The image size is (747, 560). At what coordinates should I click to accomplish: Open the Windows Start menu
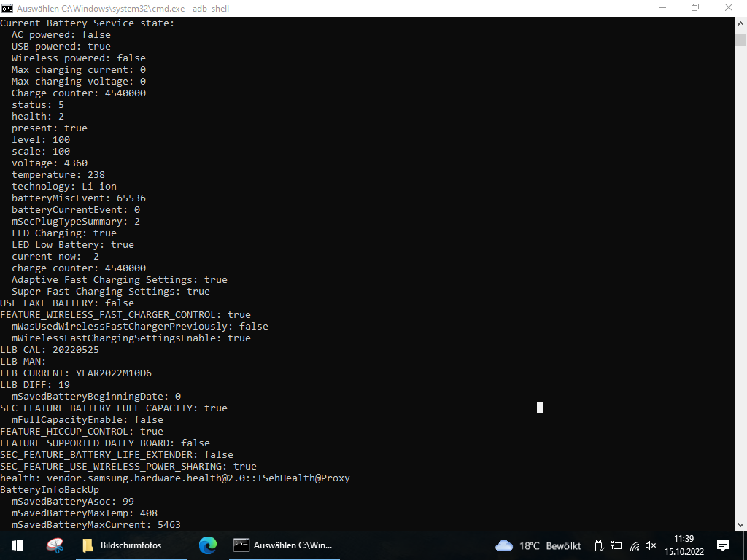(17, 545)
